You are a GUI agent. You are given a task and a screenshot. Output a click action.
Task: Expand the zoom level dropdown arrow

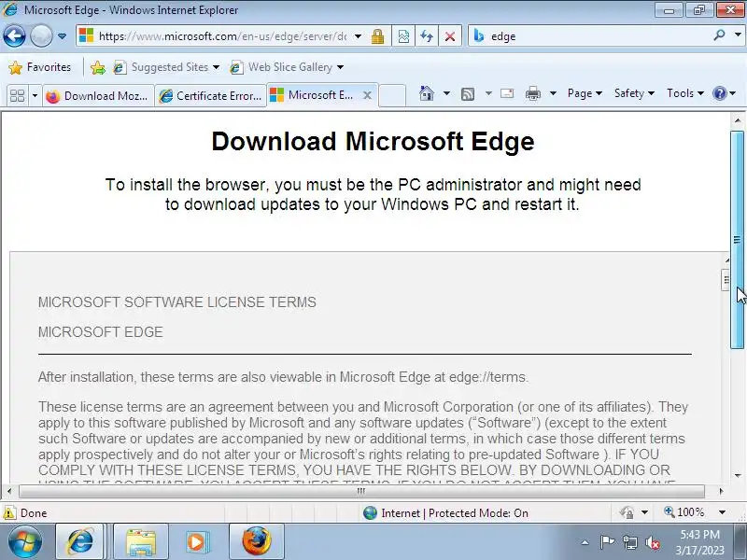(722, 512)
